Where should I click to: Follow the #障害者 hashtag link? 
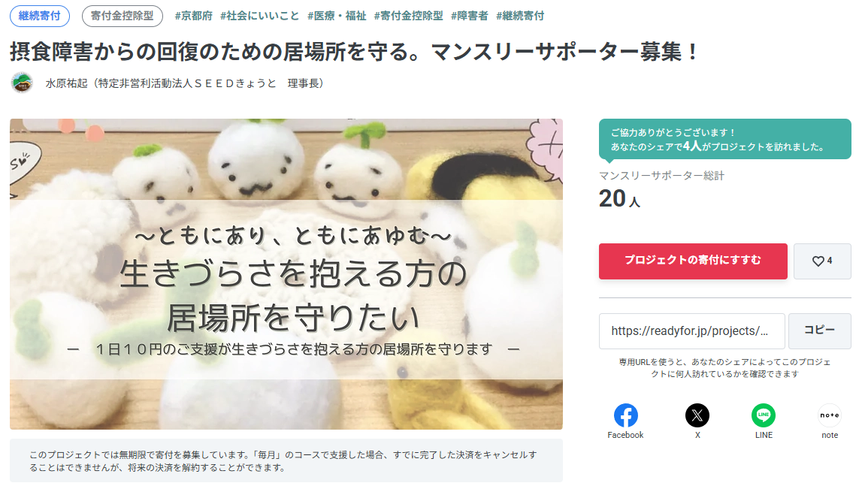click(x=470, y=16)
